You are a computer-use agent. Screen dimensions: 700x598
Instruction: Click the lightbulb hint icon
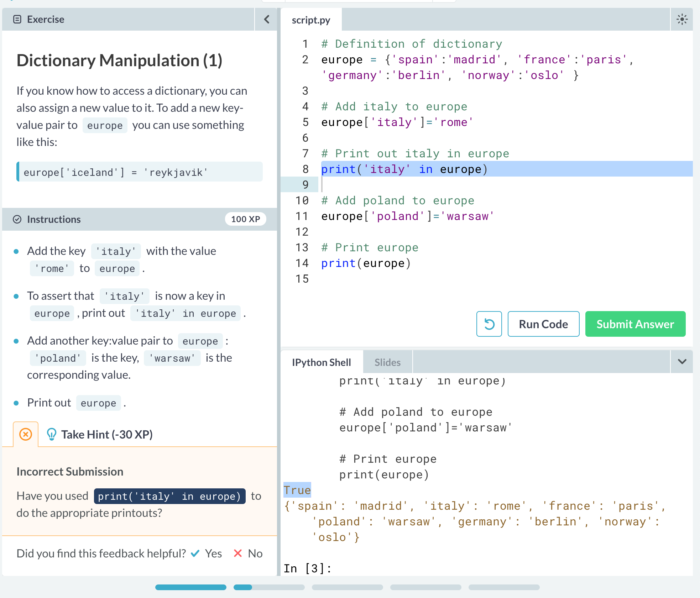pyautogui.click(x=52, y=434)
